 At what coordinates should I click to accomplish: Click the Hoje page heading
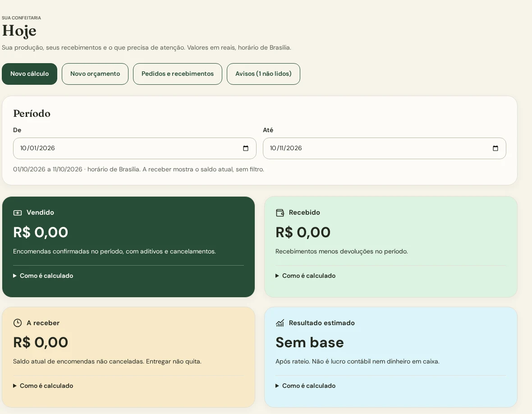(19, 31)
